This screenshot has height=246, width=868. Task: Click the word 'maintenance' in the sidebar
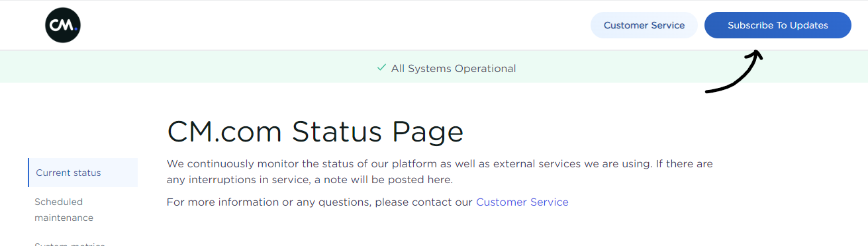tap(64, 218)
